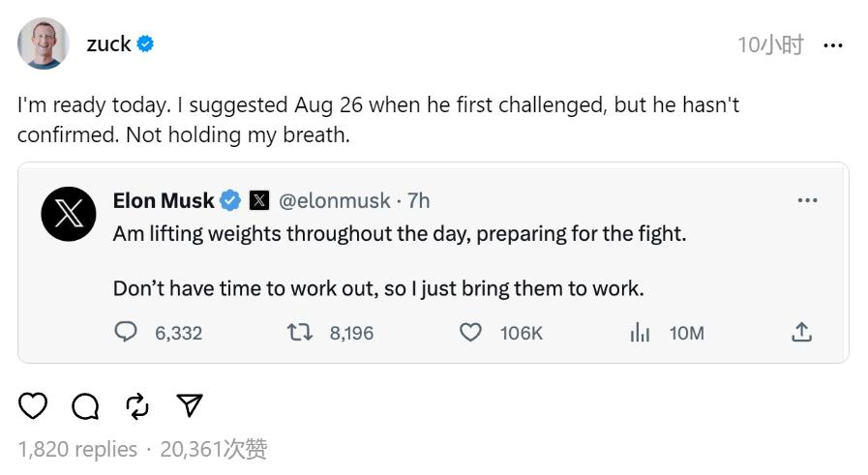Viewport: 868px width, 475px height.
Task: Open zuck's profile picture
Action: pyautogui.click(x=44, y=44)
